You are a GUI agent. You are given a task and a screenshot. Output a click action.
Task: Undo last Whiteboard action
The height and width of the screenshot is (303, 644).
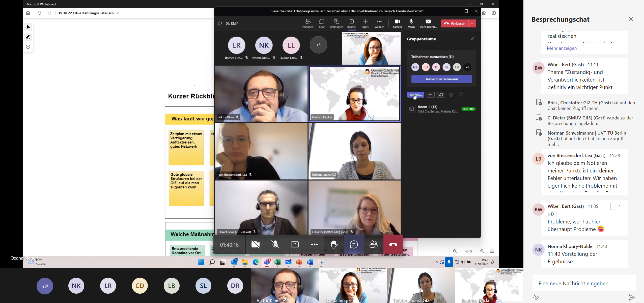click(x=40, y=13)
